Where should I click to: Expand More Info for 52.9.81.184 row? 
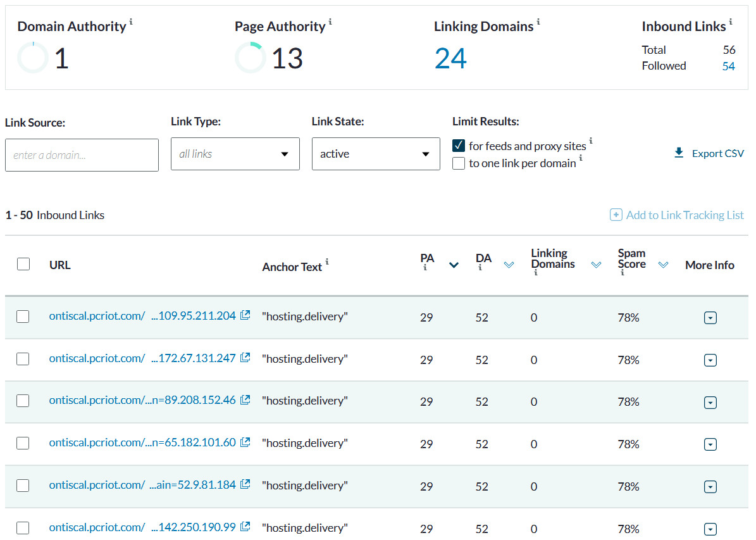click(x=710, y=487)
